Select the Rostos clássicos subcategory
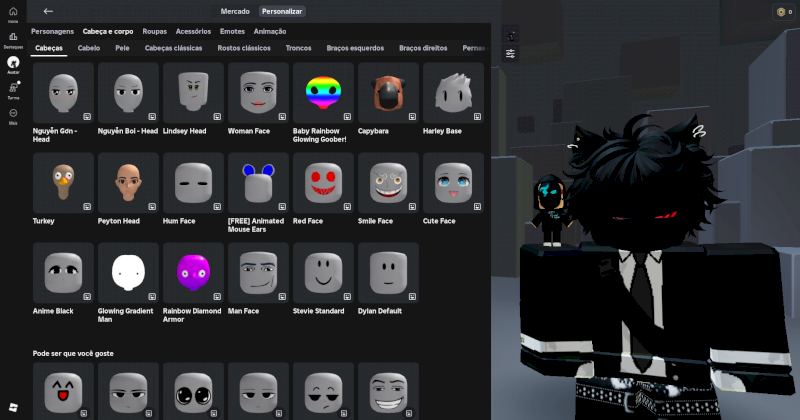Viewport: 800px width, 420px height. (244, 48)
